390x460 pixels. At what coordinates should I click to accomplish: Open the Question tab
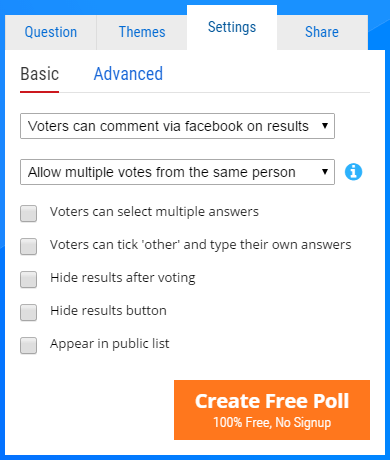51,32
